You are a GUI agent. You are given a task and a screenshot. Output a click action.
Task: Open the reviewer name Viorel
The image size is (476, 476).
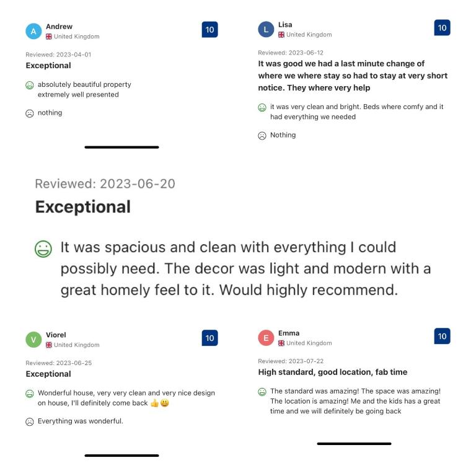tap(56, 335)
